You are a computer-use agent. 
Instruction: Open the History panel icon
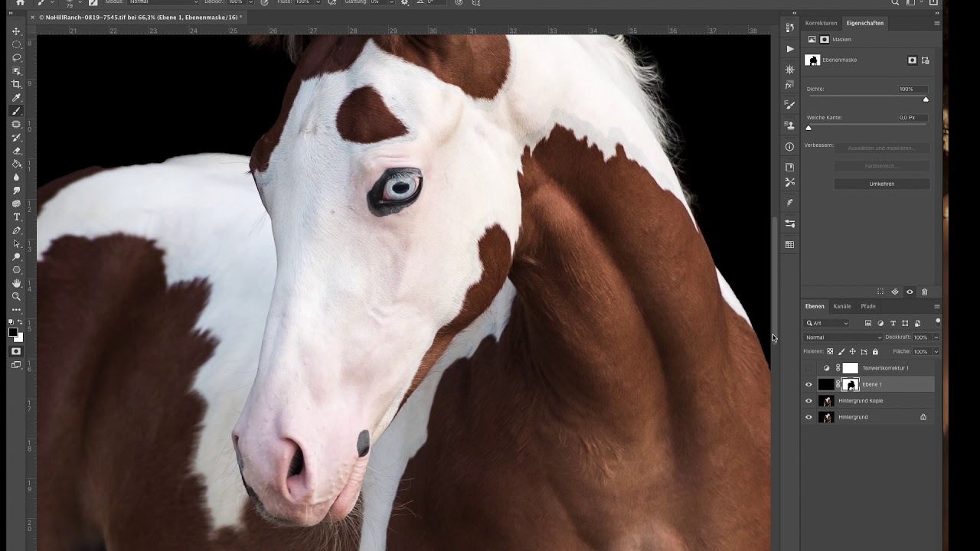pos(789,28)
